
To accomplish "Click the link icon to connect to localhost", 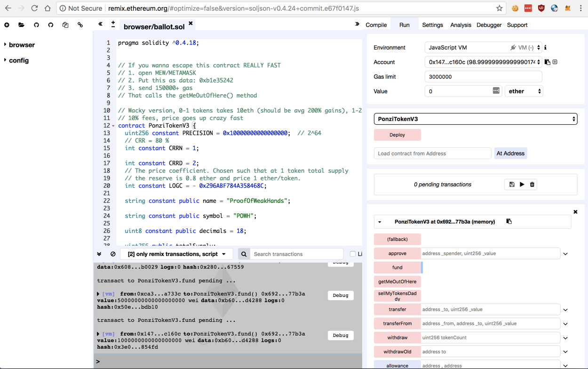I will pyautogui.click(x=80, y=25).
